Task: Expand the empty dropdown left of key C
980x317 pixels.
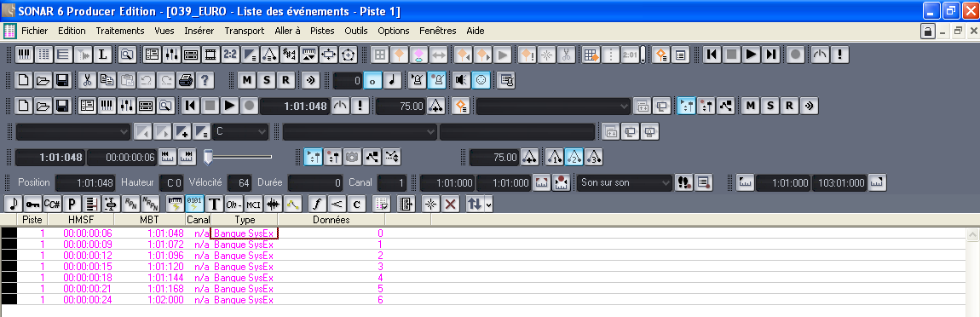Action: [x=72, y=132]
